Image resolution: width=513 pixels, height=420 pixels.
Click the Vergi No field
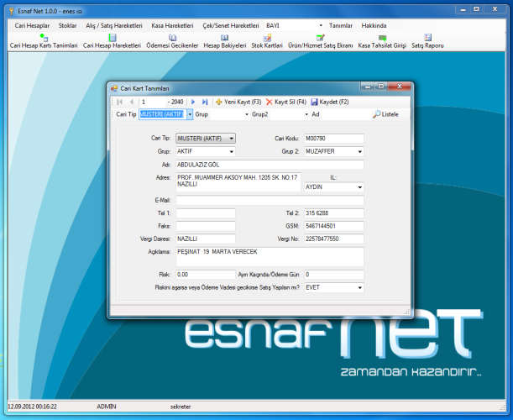[334, 239]
